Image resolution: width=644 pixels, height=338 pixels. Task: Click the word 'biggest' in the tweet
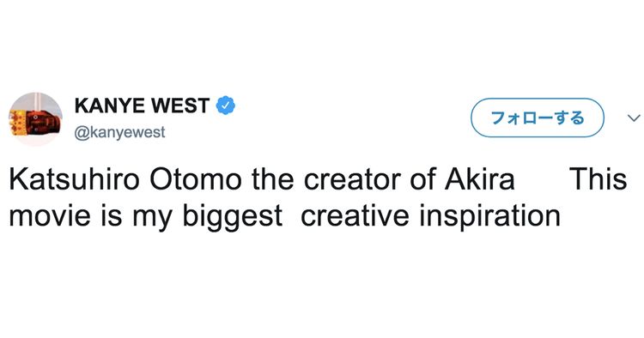(x=232, y=216)
